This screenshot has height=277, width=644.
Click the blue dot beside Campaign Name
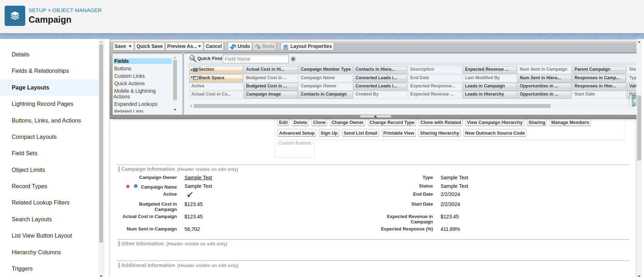(x=136, y=186)
